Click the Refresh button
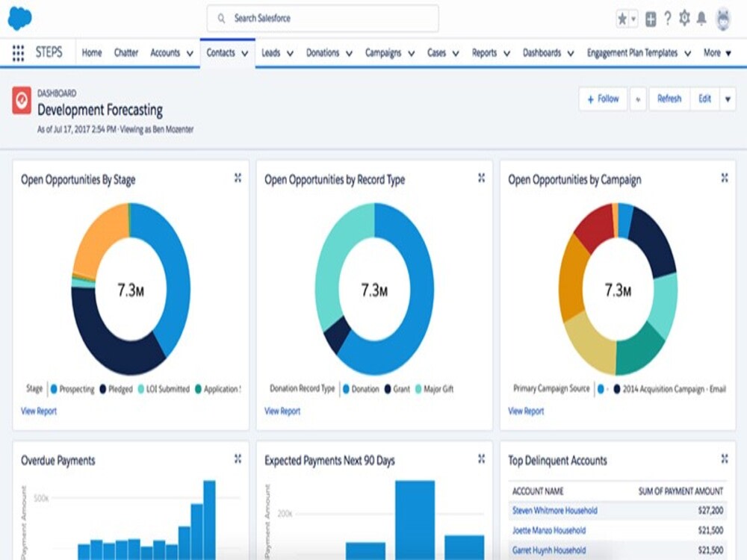 (x=669, y=99)
